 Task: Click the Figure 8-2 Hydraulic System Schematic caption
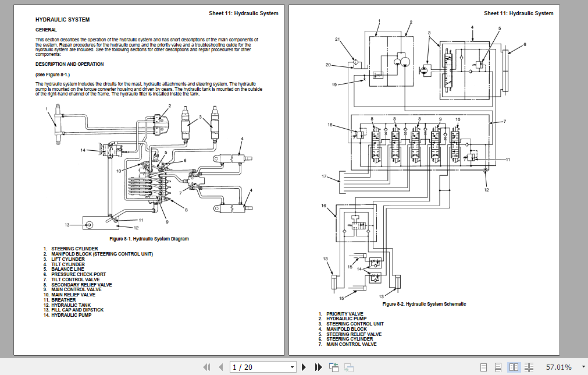424,304
